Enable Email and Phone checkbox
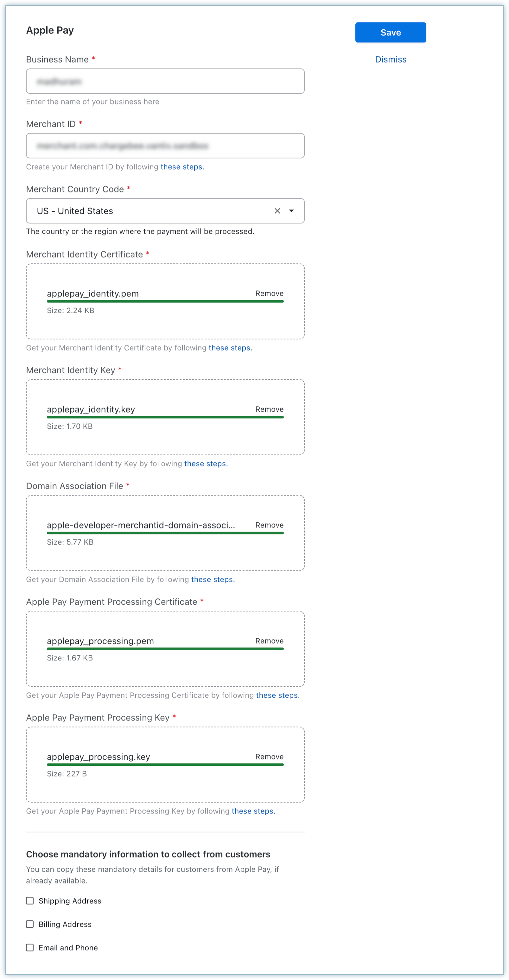 (x=30, y=947)
